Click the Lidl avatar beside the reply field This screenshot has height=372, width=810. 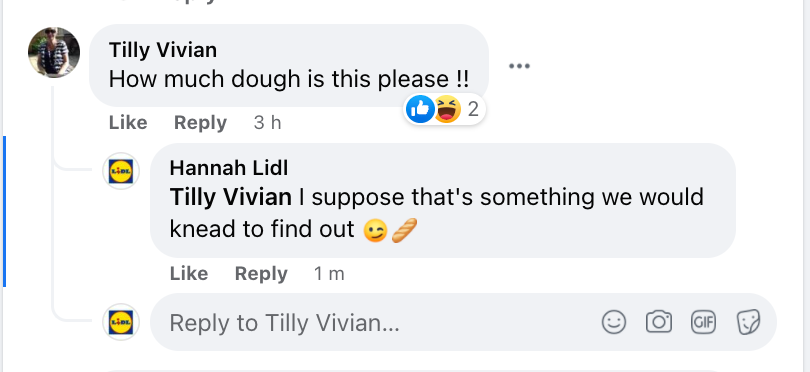pyautogui.click(x=121, y=322)
